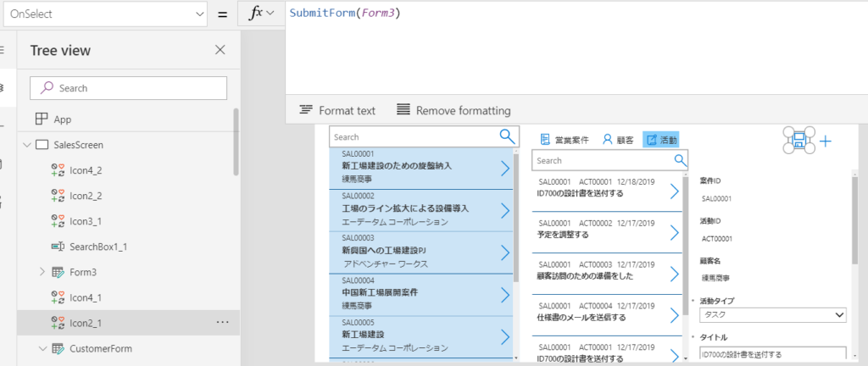
Task: Click the plus add-new icon
Action: [826, 141]
